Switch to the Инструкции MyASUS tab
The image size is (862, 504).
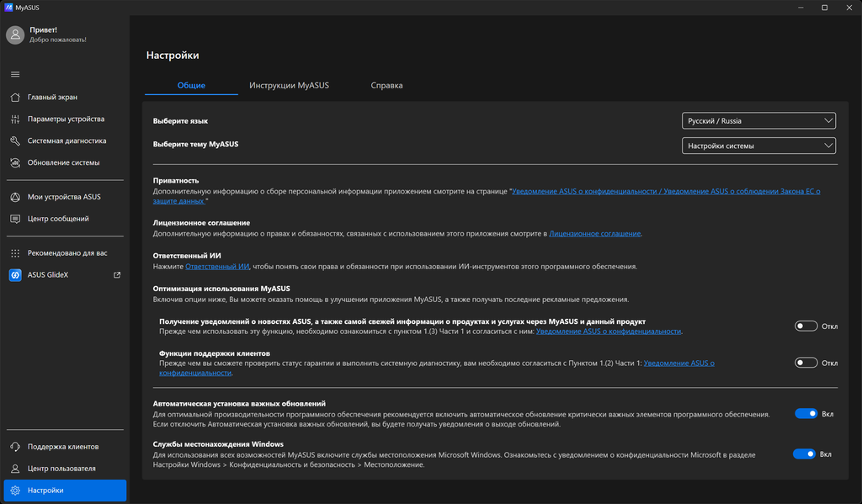290,85
